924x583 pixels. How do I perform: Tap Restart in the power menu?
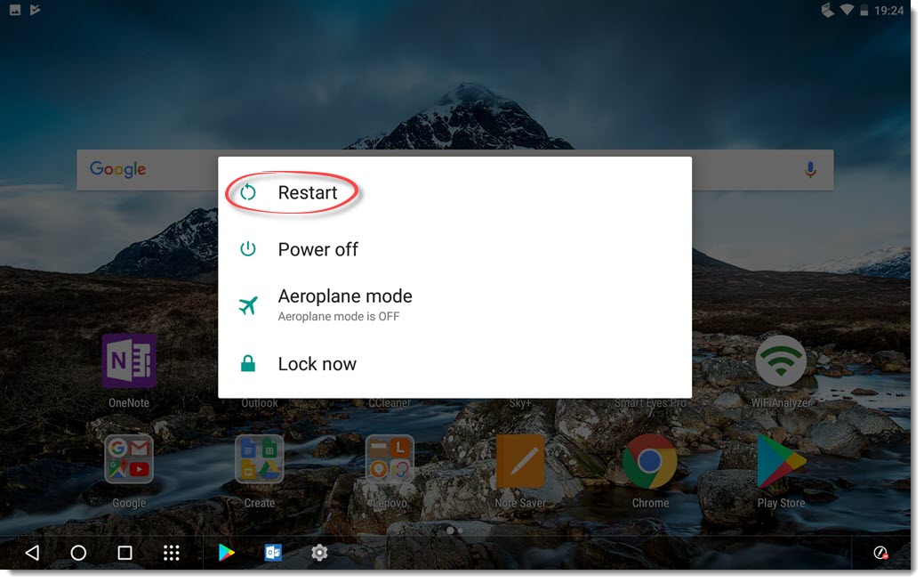tap(307, 193)
